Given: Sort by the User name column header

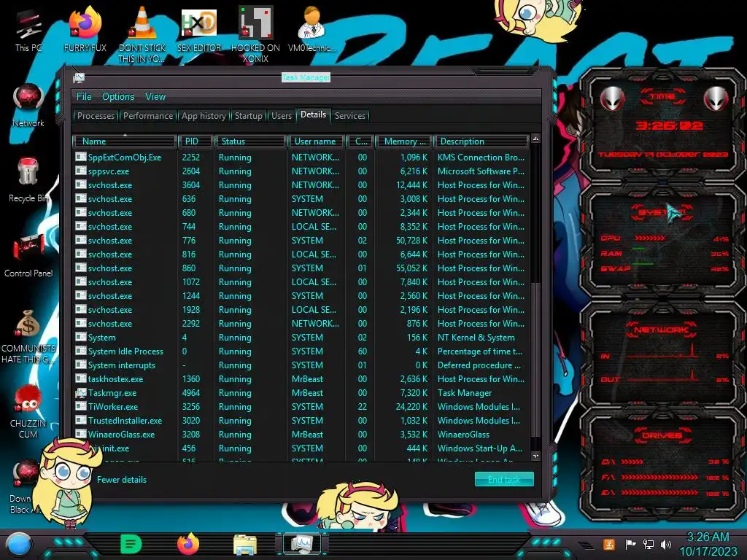Looking at the screenshot, I should (x=315, y=141).
